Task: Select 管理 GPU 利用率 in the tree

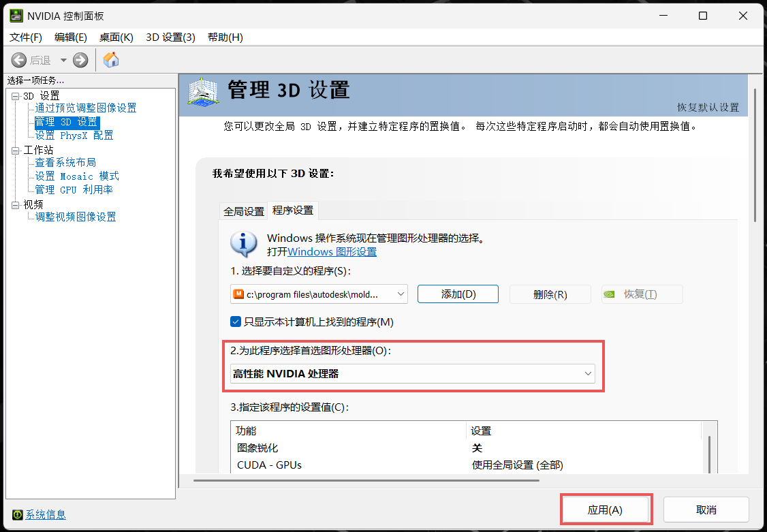Action: (x=74, y=190)
